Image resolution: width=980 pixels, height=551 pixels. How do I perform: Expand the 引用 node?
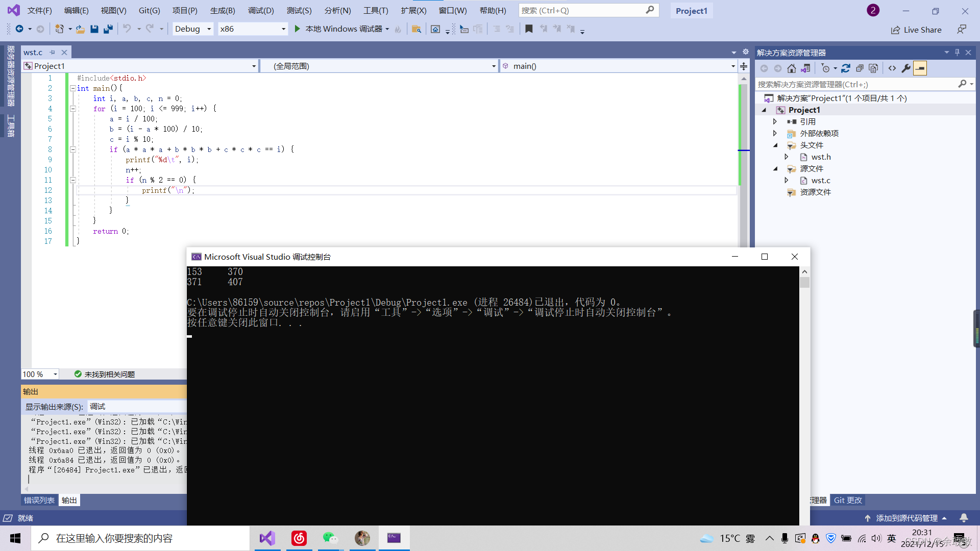pos(775,121)
